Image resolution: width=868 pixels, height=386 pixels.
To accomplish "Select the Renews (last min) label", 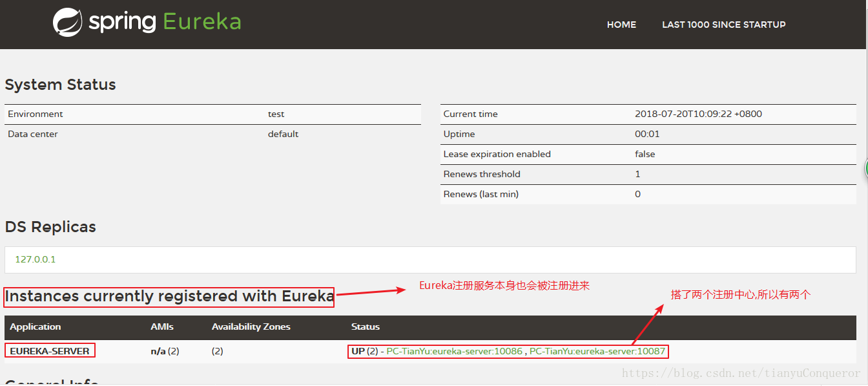I will pos(481,195).
